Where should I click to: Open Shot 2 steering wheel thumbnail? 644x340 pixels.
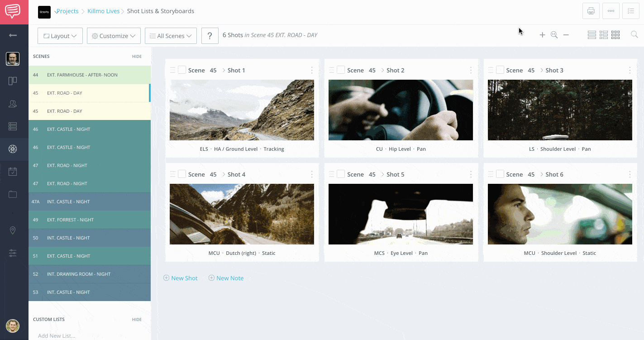tap(401, 110)
